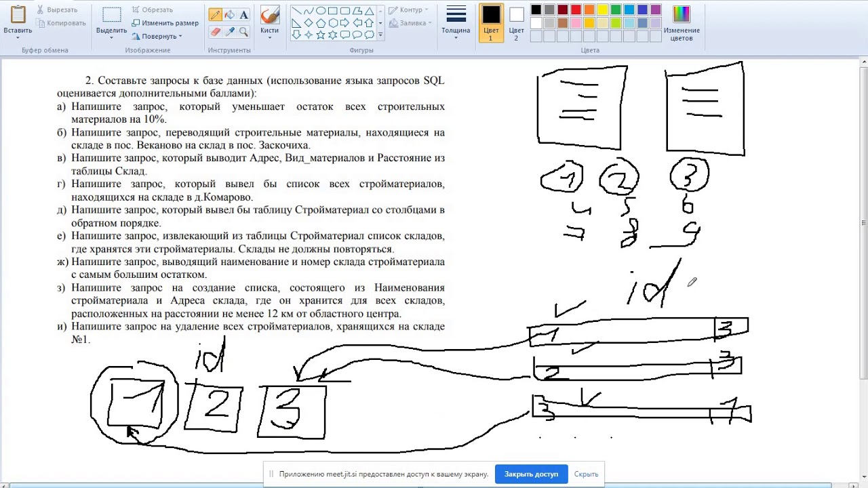Pick the green color swatch
868x488 pixels.
click(614, 9)
